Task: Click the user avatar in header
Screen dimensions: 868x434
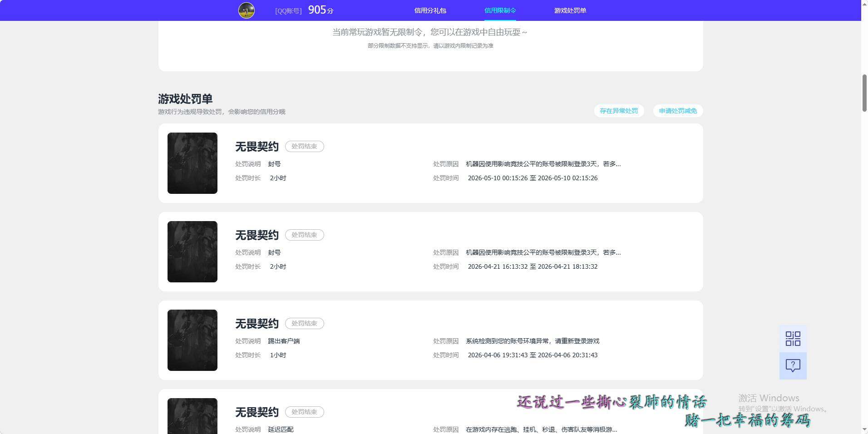Action: click(247, 10)
